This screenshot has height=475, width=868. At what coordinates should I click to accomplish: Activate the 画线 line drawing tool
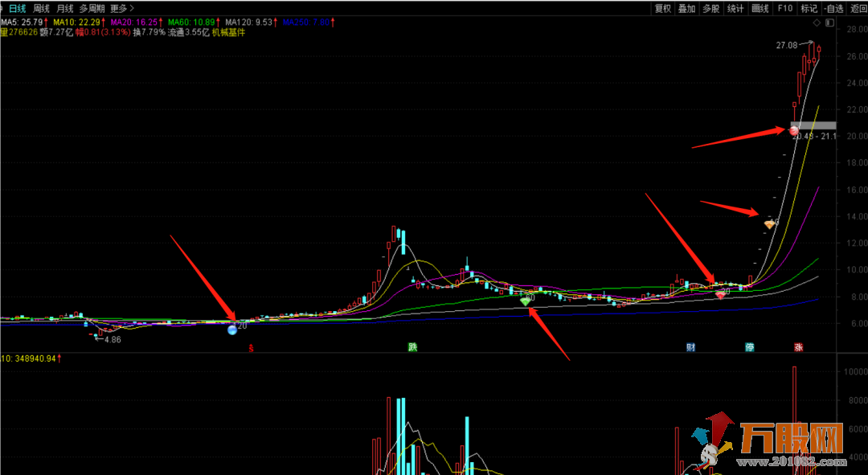point(760,8)
